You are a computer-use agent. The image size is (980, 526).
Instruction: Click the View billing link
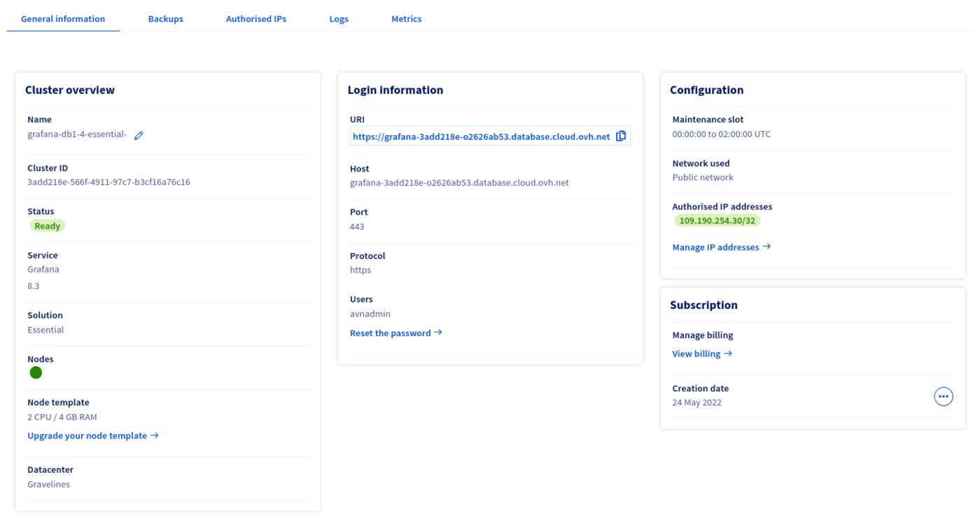pos(696,354)
